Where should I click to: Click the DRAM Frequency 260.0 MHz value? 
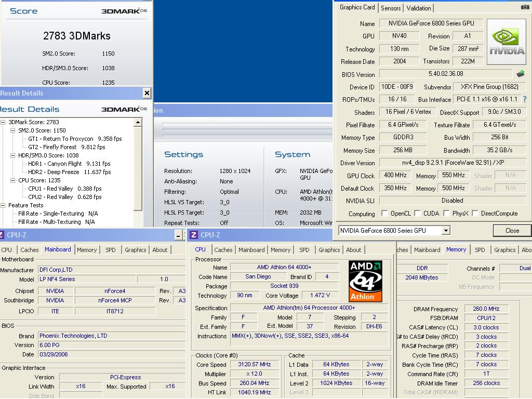pos(486,309)
